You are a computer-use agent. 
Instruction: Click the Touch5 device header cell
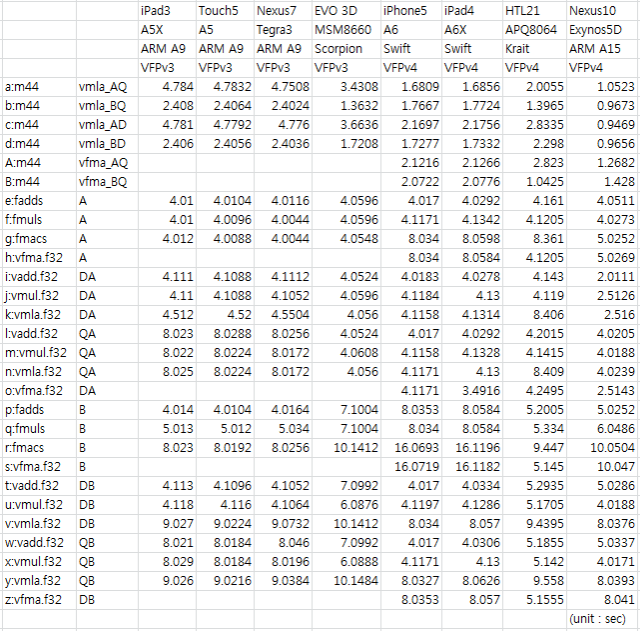[x=225, y=11]
